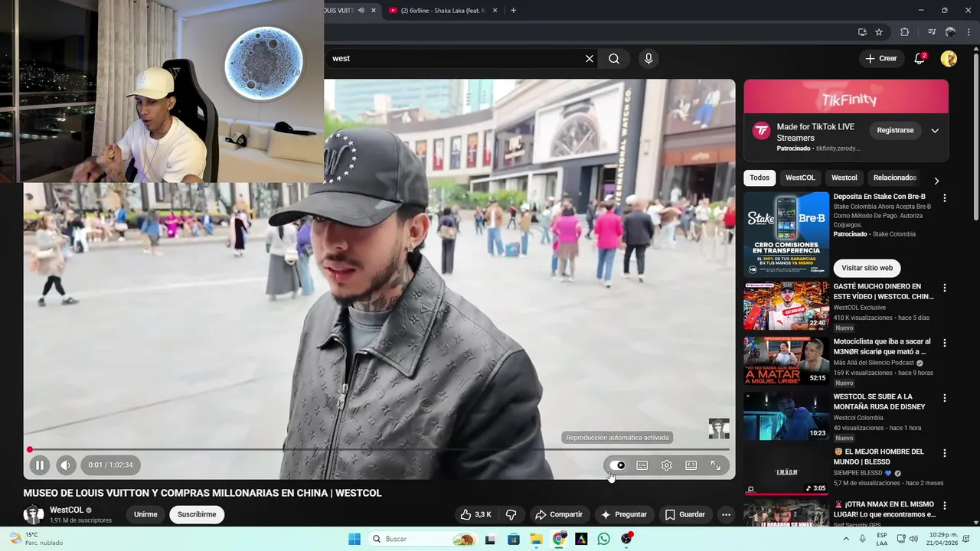Open the WestCOL channel avatar
Image resolution: width=980 pixels, height=551 pixels.
pos(34,514)
